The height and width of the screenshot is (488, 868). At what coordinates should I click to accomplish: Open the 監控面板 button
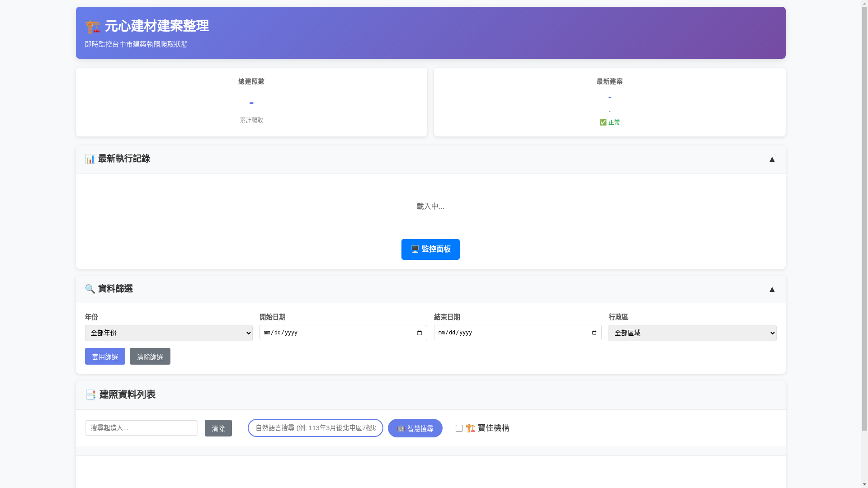pyautogui.click(x=430, y=249)
